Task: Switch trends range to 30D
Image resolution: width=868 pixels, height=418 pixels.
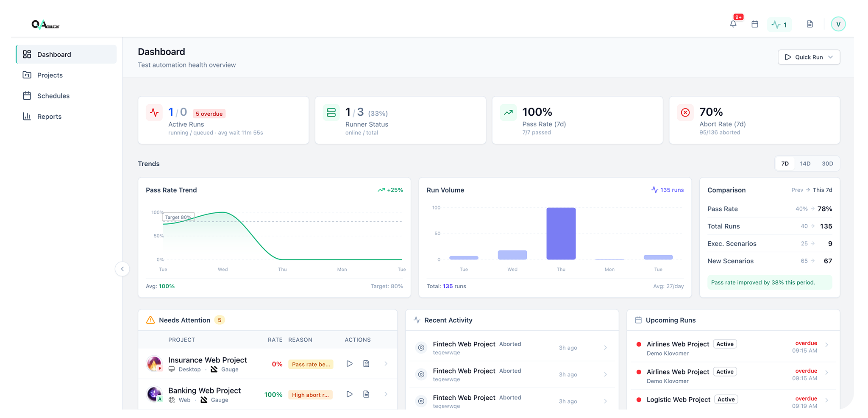Action: point(827,164)
